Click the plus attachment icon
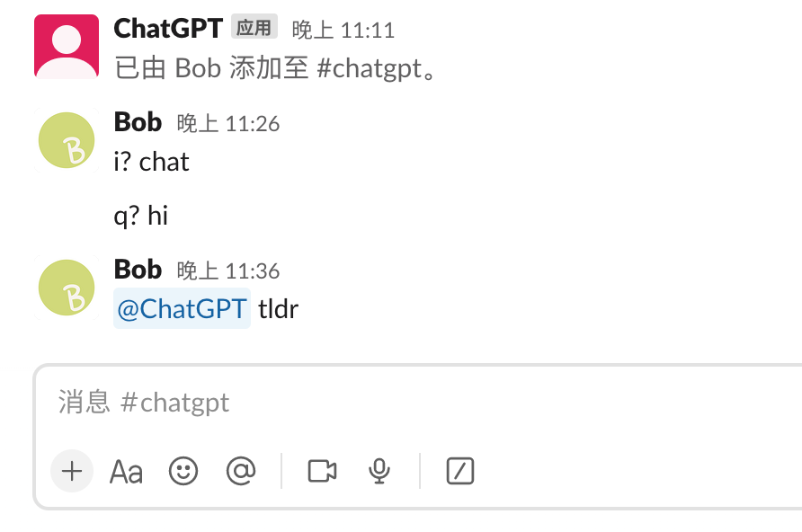Viewport: 802px width, 532px height. pos(72,471)
